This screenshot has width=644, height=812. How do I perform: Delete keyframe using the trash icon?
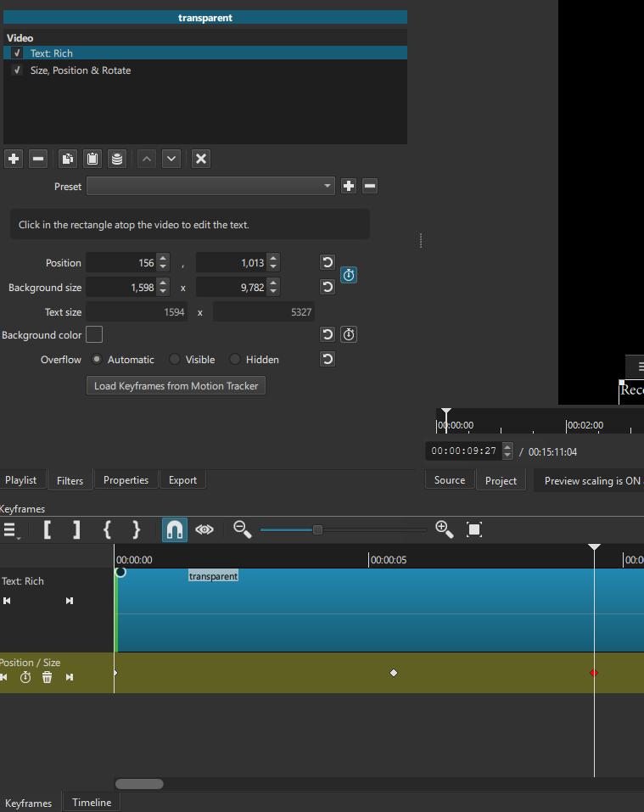point(48,677)
